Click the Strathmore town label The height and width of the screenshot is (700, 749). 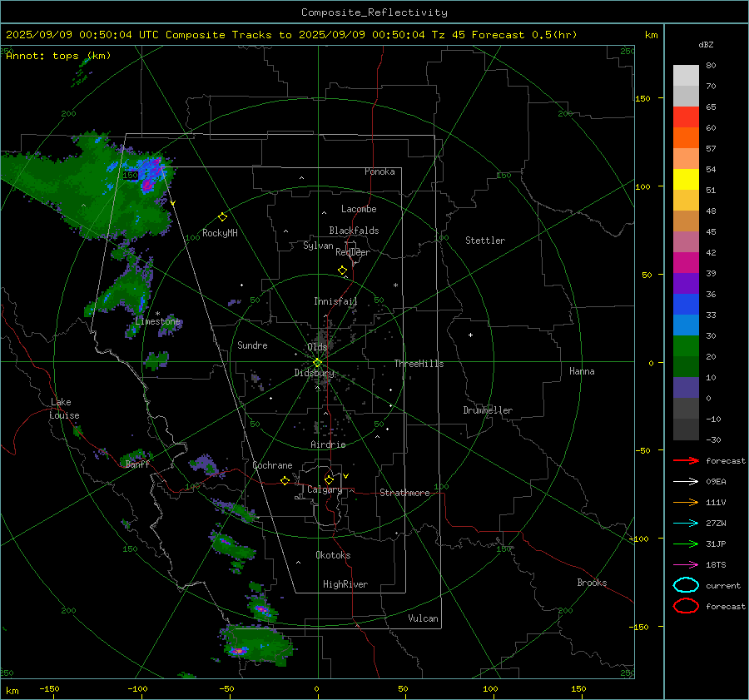[x=404, y=493]
